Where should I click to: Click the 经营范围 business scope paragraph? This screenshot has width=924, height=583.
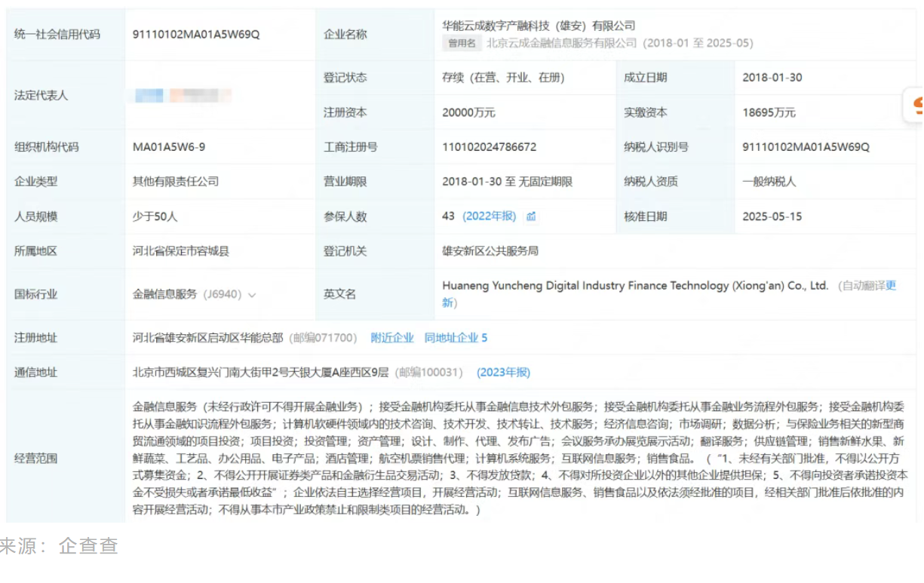520,458
